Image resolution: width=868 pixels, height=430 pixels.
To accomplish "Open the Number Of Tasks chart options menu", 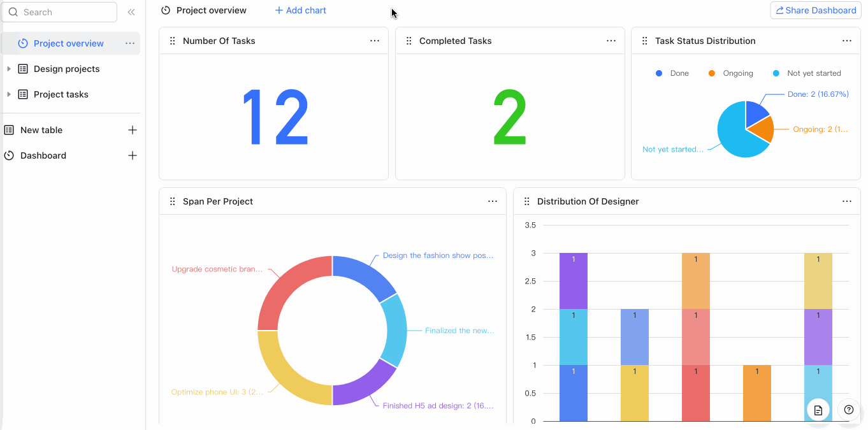I will tap(375, 40).
